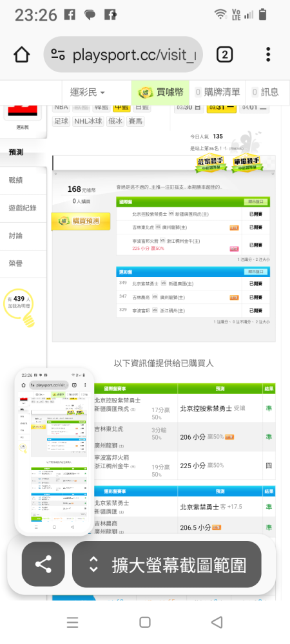Click the 206 小分 贏50% prediction cell
This screenshot has height=644, width=290.
coord(220,437)
